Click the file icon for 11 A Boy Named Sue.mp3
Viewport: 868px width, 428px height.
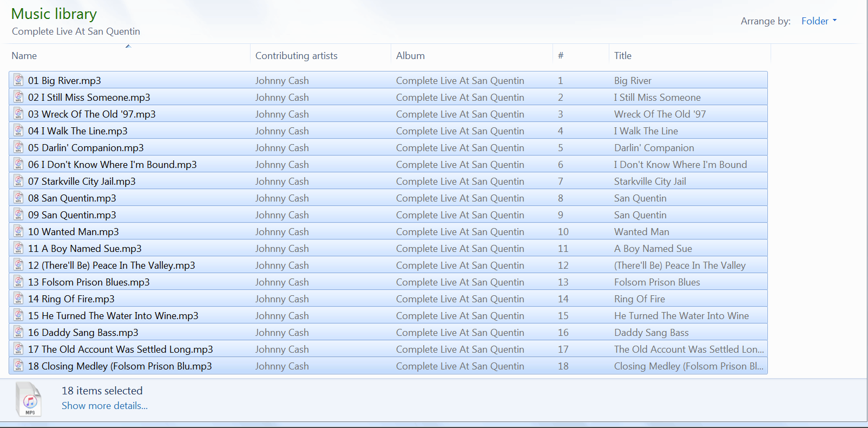point(18,248)
